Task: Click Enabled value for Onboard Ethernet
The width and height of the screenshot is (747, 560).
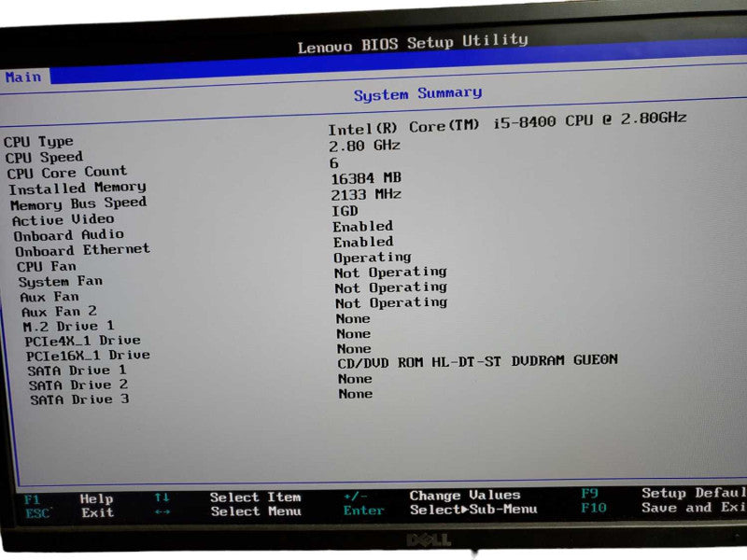Action: [363, 242]
